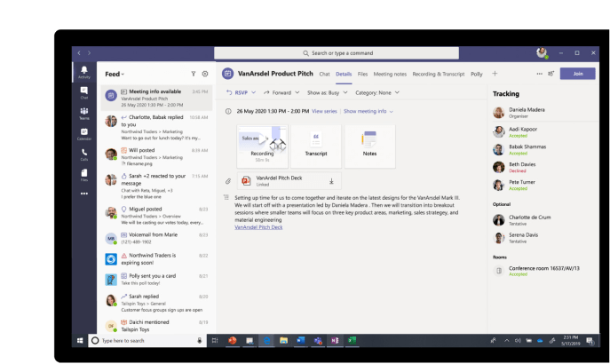Image resolution: width=610 pixels, height=364 pixels.
Task: Open Recording & Transcript tab
Action: [x=439, y=74]
